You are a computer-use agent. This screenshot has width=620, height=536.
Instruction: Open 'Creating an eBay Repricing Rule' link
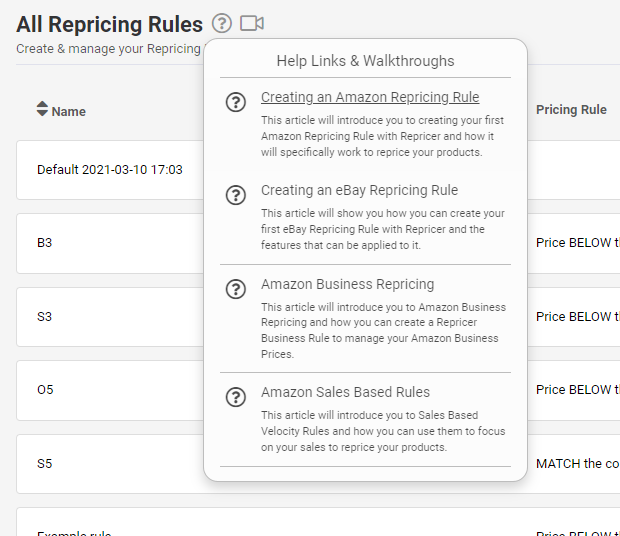point(359,190)
